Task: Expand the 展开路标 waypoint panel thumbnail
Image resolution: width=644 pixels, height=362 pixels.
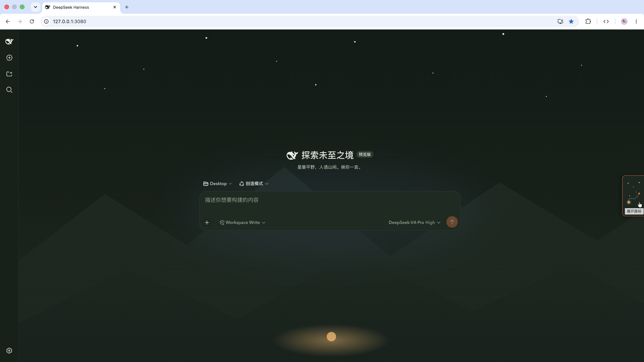Action: [x=633, y=196]
